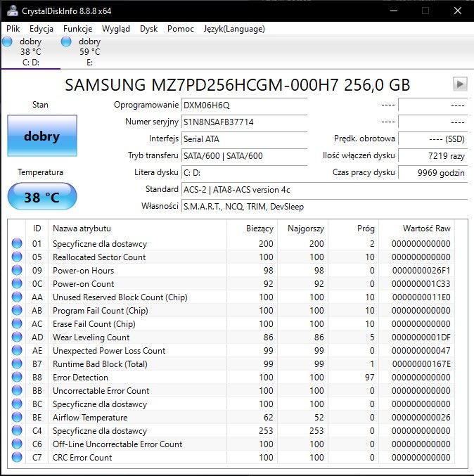
Task: Click the Najgorszy column header
Action: coord(302,229)
